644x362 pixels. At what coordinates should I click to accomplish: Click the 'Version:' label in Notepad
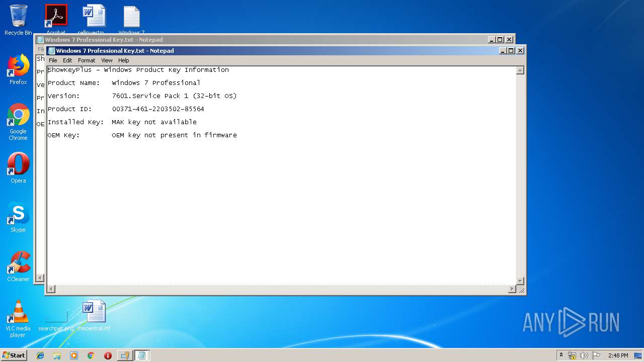click(x=63, y=96)
